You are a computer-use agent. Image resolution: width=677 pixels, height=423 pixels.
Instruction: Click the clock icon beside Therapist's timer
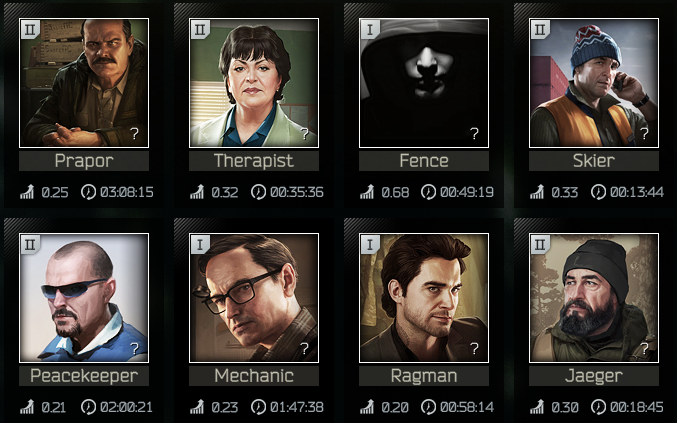pyautogui.click(x=259, y=192)
